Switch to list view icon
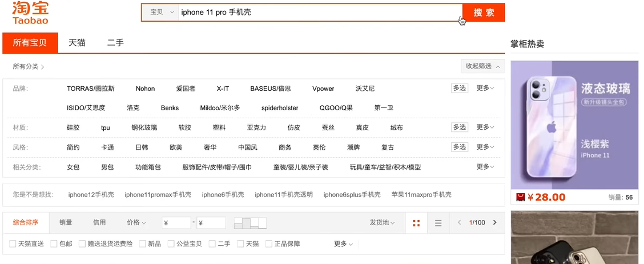The image size is (644, 264). pyautogui.click(x=438, y=223)
